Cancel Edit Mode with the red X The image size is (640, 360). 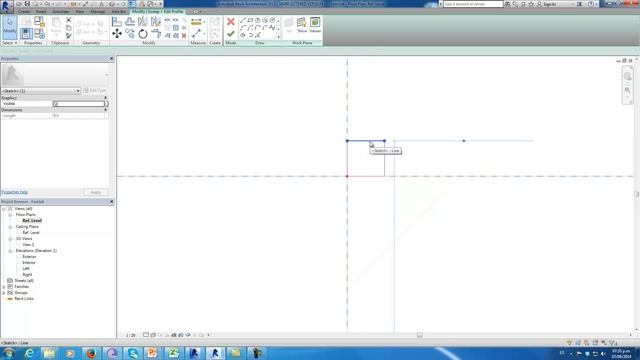(x=231, y=22)
